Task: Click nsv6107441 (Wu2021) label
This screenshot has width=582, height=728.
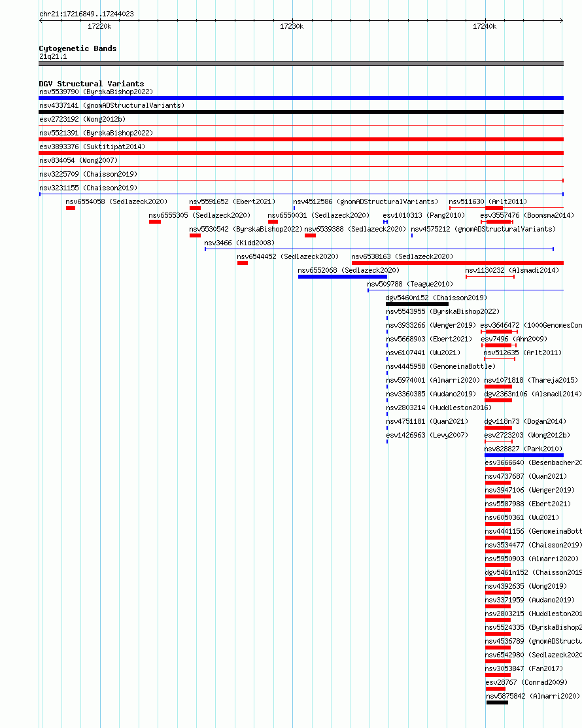Action: click(x=423, y=353)
